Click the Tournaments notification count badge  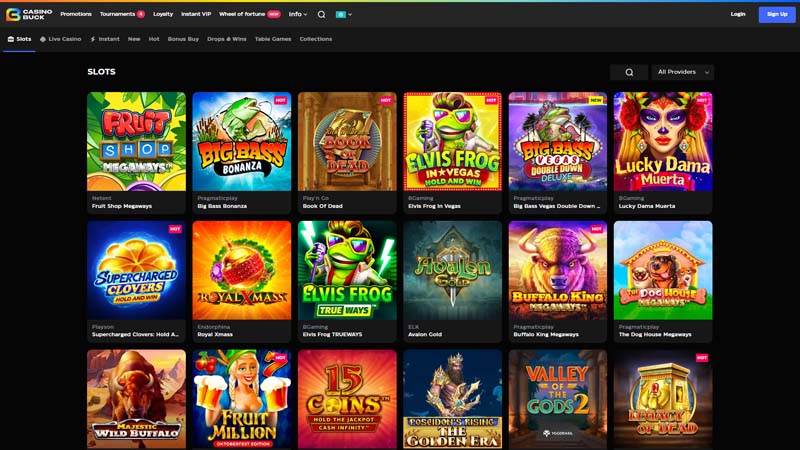tap(141, 14)
